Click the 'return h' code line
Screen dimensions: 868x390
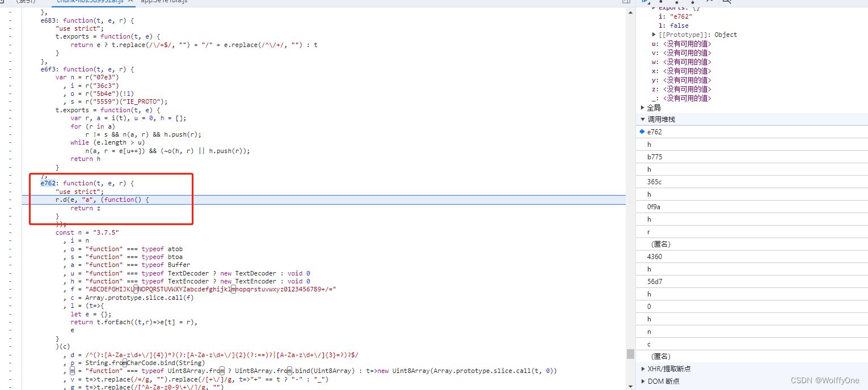(x=85, y=159)
